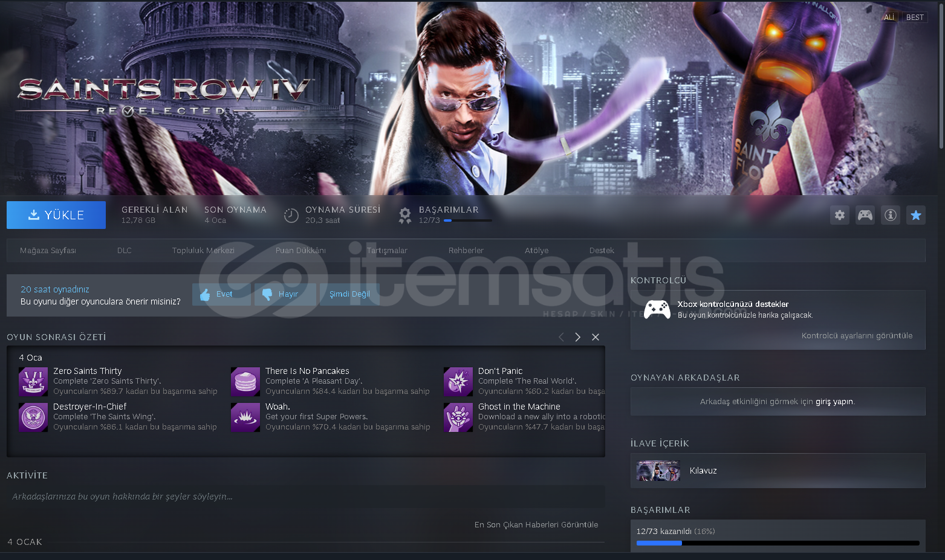Click the '12,78 GB' required space value
This screenshot has width=945, height=560.
[138, 220]
